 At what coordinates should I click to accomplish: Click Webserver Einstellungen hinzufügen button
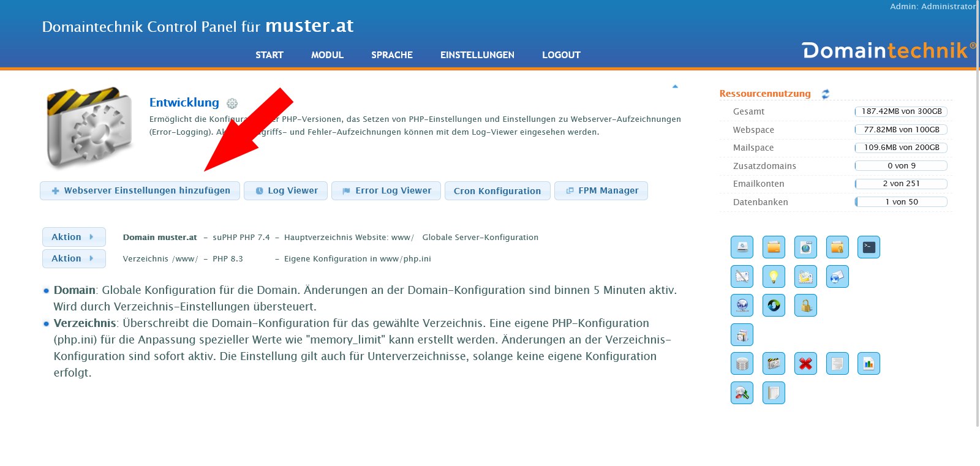tap(140, 190)
